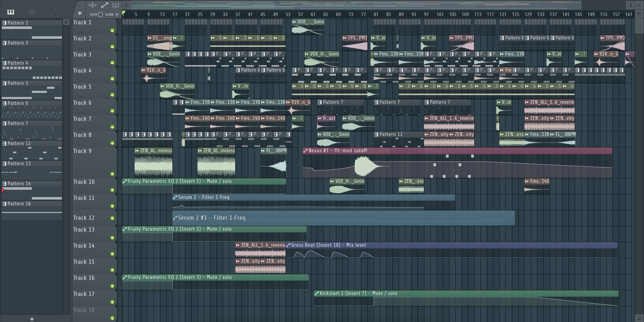Select the Track 2 header

(95, 43)
